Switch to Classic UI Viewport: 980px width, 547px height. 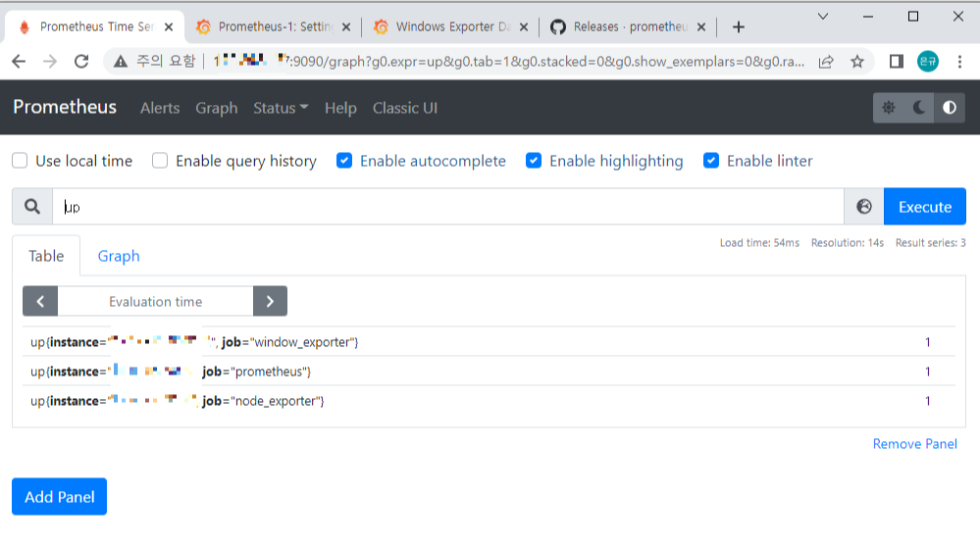[405, 108]
